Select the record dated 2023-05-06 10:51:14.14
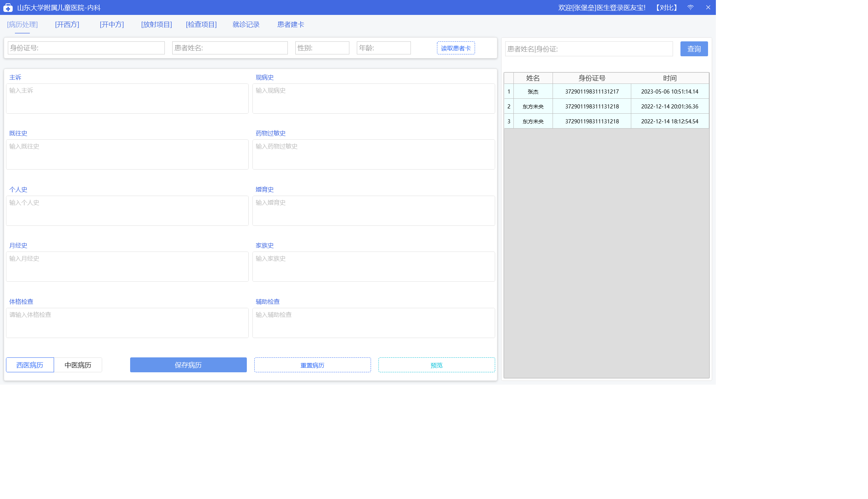Image resolution: width=868 pixels, height=499 pixels. point(670,92)
